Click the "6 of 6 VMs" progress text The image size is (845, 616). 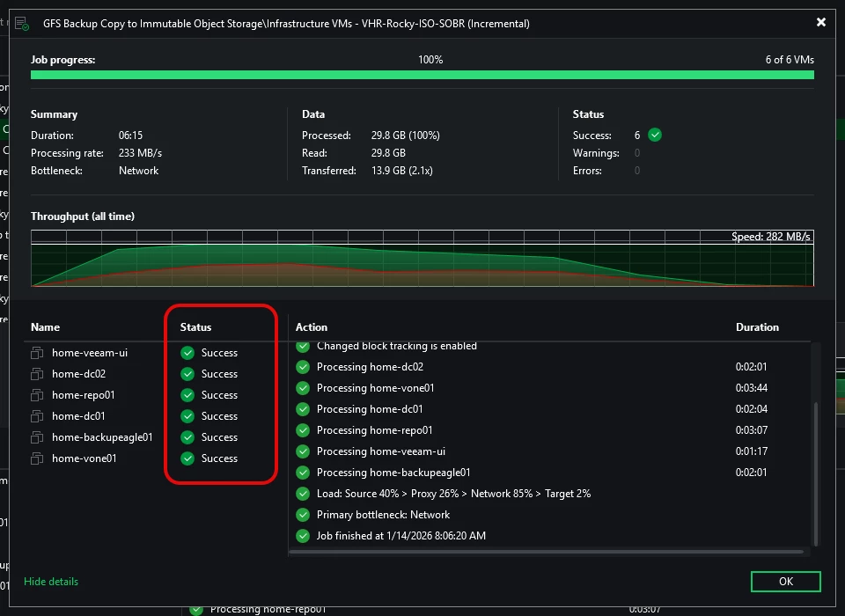point(790,60)
